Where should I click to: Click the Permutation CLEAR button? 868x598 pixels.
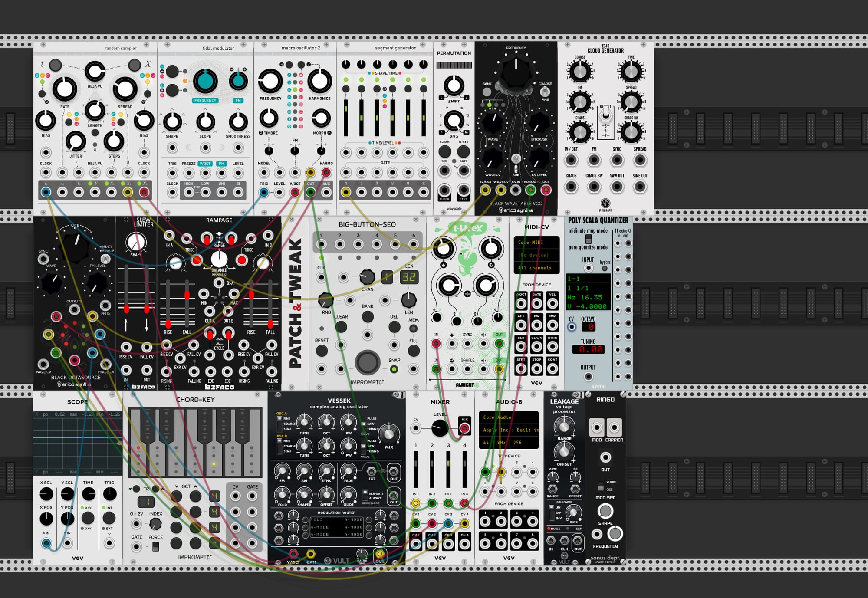click(x=444, y=151)
